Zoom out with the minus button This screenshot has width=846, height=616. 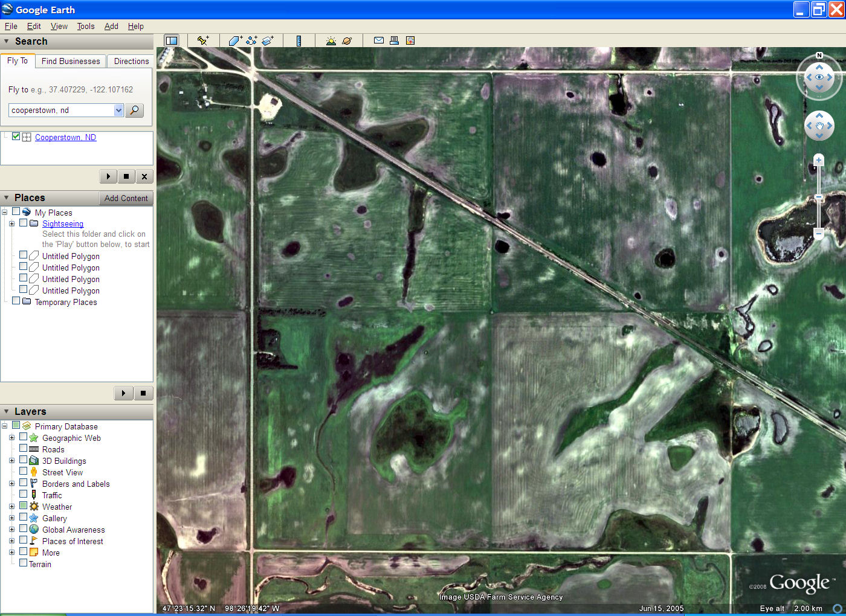click(x=819, y=233)
